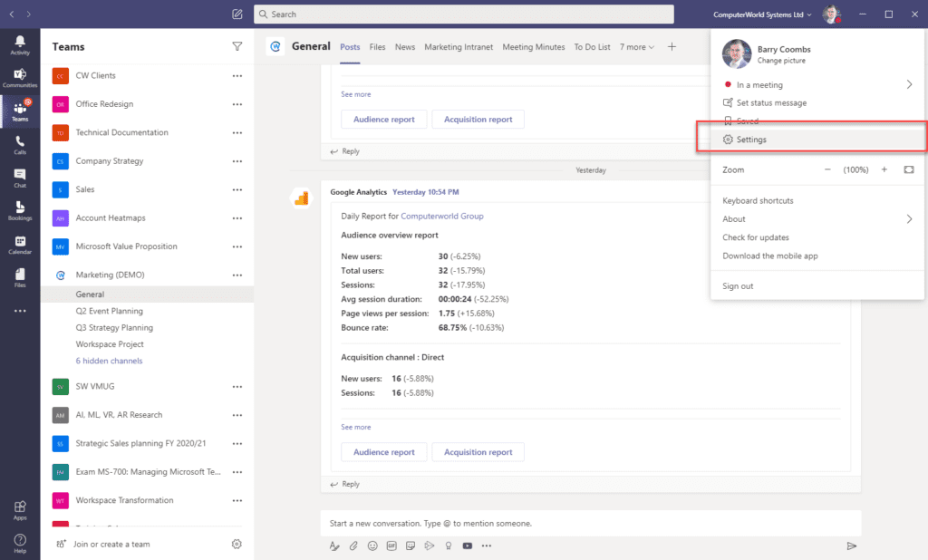The width and height of the screenshot is (928, 560).
Task: Download the mobile app
Action: [770, 256]
